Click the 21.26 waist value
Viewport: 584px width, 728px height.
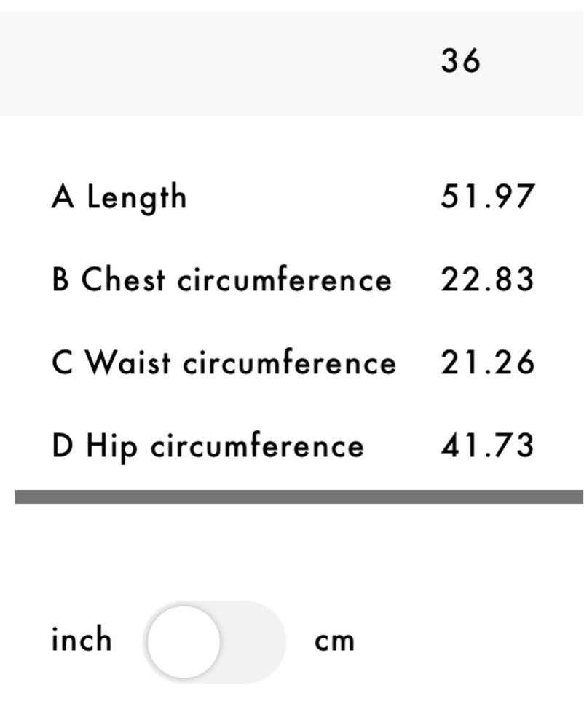487,363
